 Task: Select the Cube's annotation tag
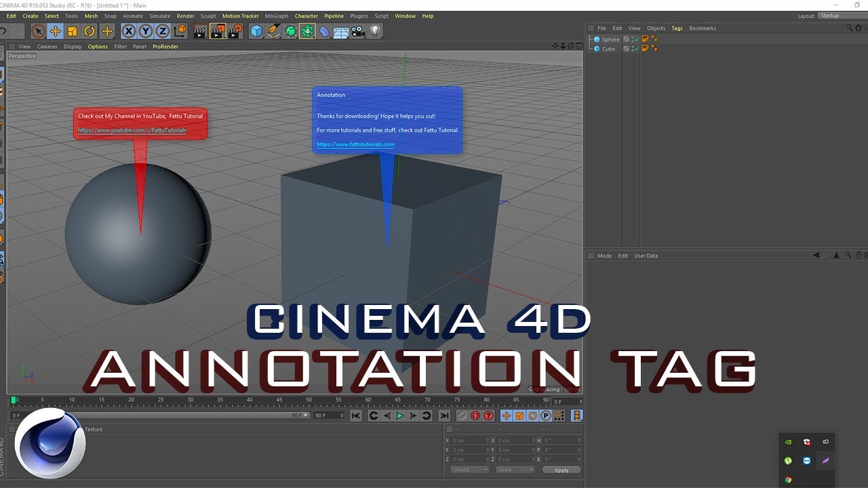[x=646, y=49]
